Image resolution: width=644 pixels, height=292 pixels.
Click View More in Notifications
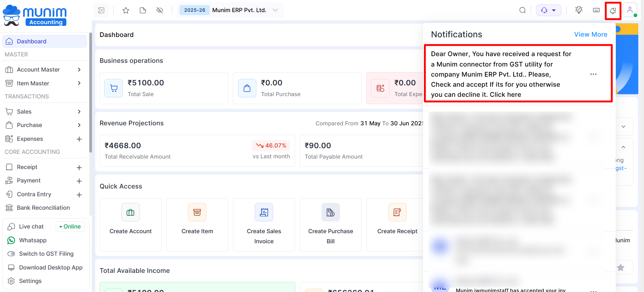tap(591, 34)
